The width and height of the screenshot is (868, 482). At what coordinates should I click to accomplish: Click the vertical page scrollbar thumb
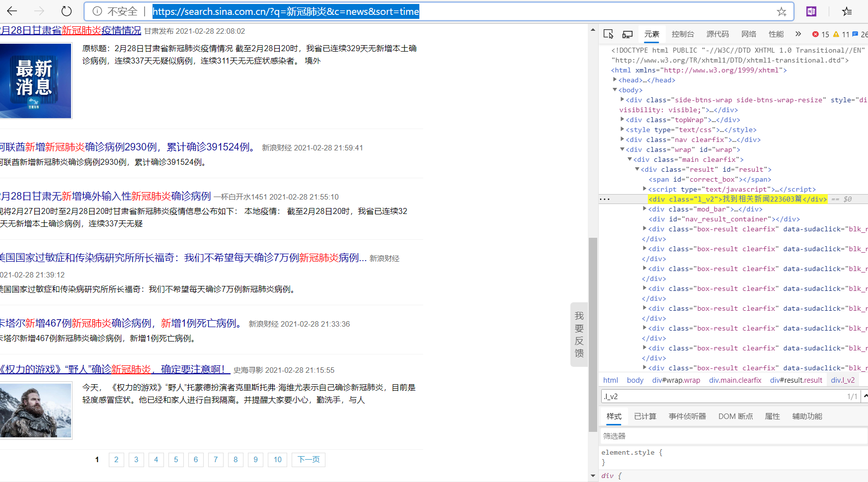coord(593,335)
